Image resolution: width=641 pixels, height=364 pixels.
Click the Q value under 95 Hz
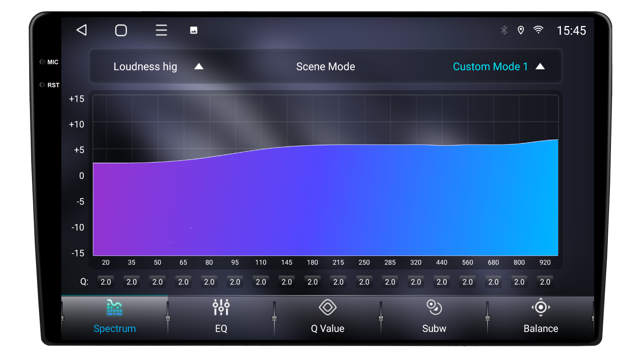click(235, 282)
